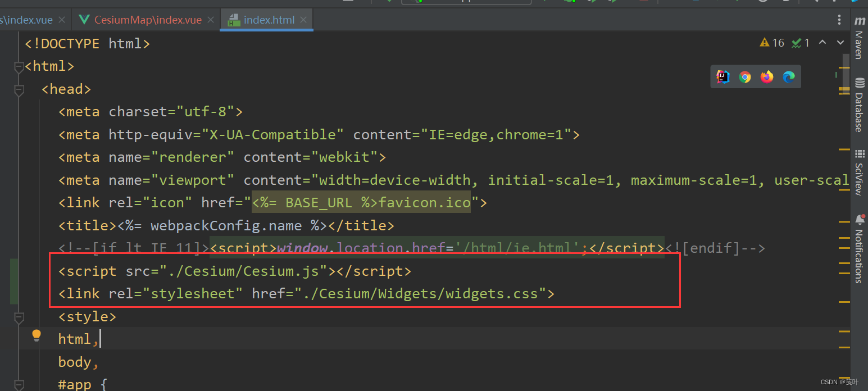Click the 16 warnings inspection indicator
The image size is (868, 391).
pos(772,43)
